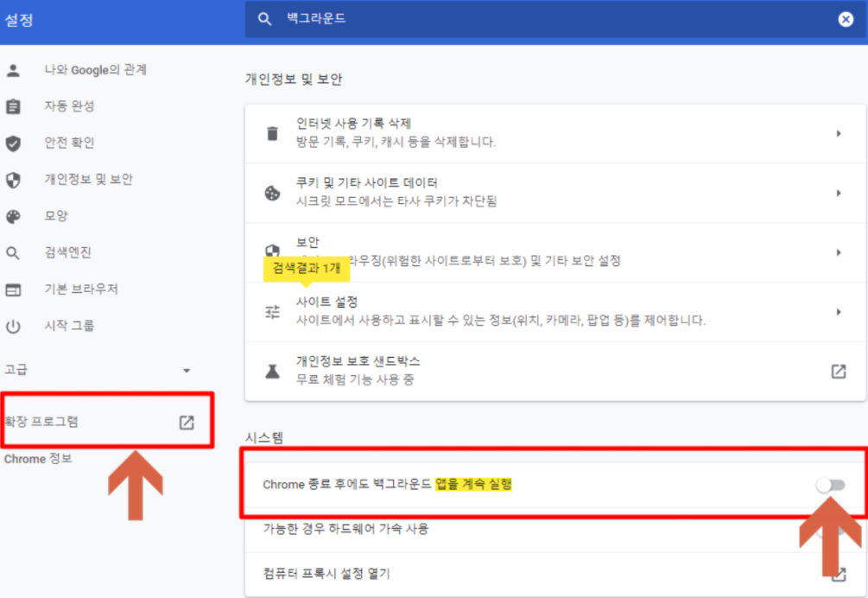This screenshot has width=868, height=598.
Task: Go to 안전 확인 in the sidebar
Action: click(x=69, y=143)
